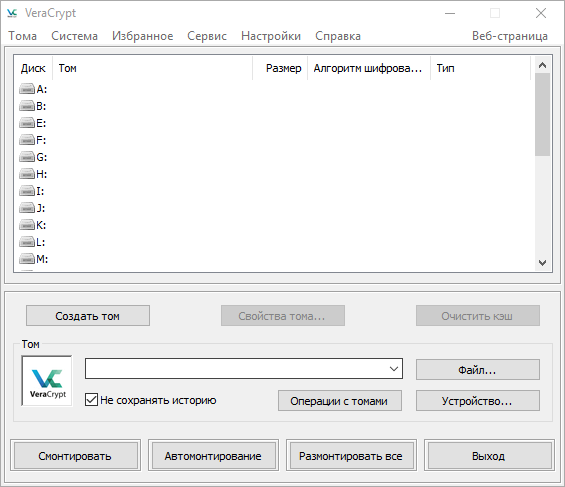Viewport: 565px width, 487px height.
Task: Click the Том column header
Action: point(152,68)
